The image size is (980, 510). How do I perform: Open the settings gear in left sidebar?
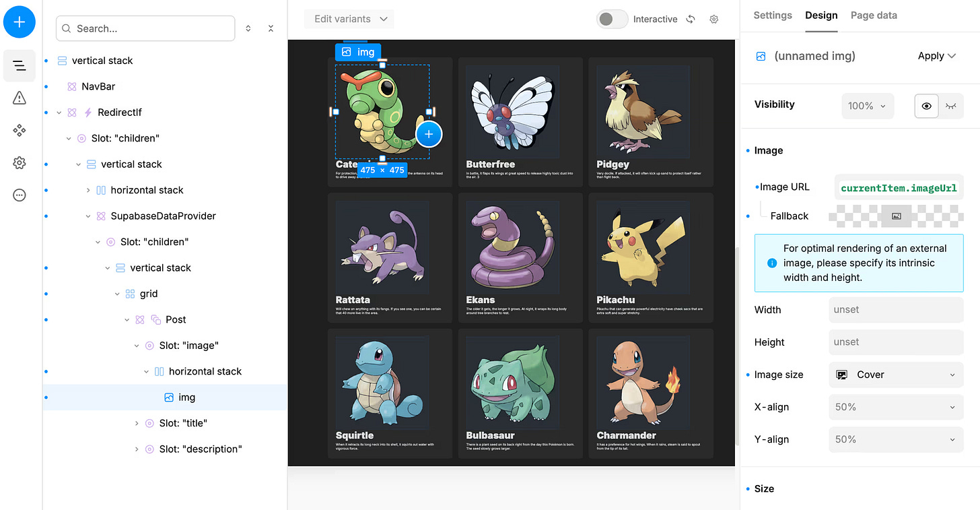[20, 163]
